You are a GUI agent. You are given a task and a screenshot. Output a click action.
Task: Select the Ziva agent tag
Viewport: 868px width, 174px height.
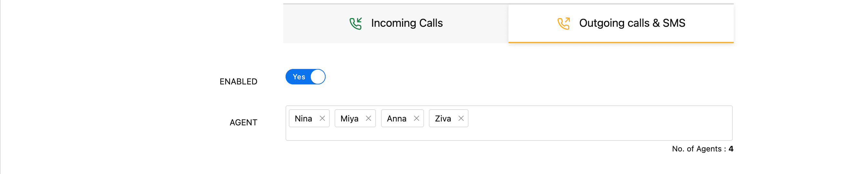443,119
